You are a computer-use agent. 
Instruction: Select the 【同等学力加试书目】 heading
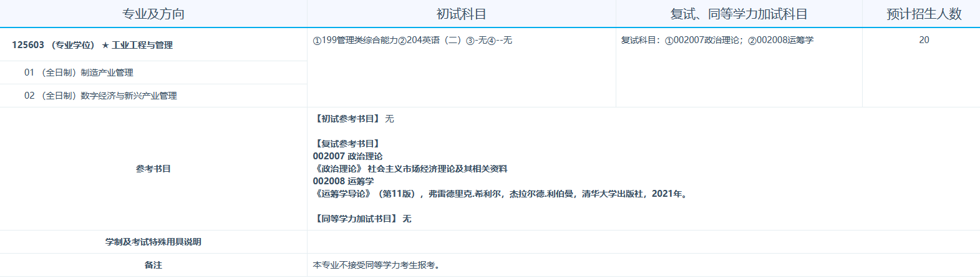[x=356, y=219]
